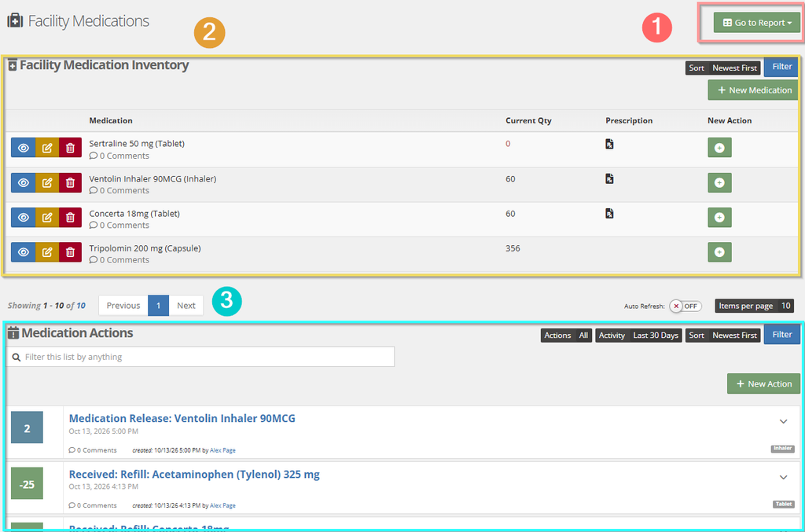Open comments on Medication Release Ventolin action

pos(93,450)
